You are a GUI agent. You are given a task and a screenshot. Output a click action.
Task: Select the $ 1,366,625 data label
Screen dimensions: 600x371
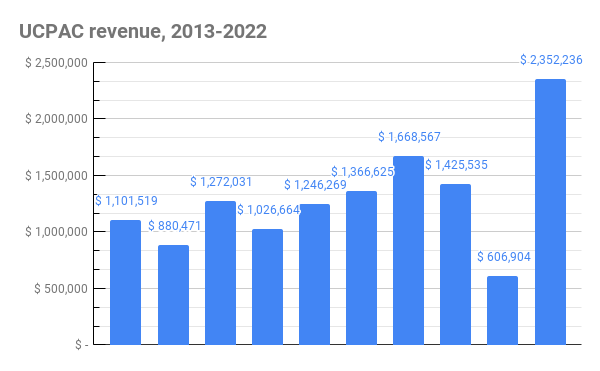point(363,172)
